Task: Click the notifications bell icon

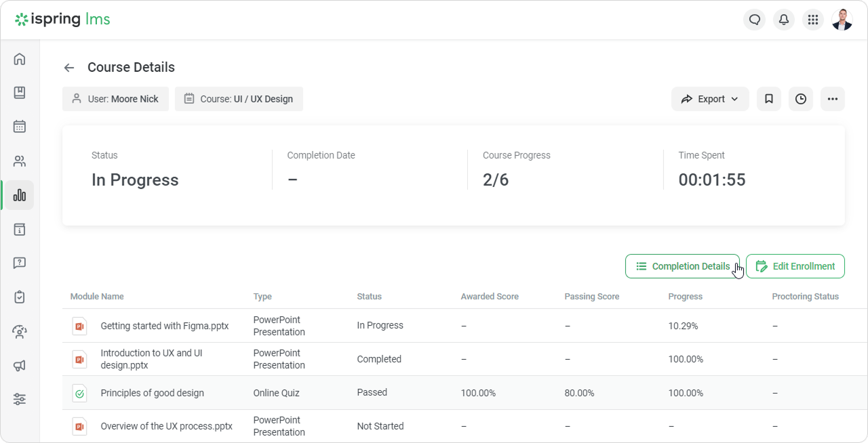Action: point(783,20)
